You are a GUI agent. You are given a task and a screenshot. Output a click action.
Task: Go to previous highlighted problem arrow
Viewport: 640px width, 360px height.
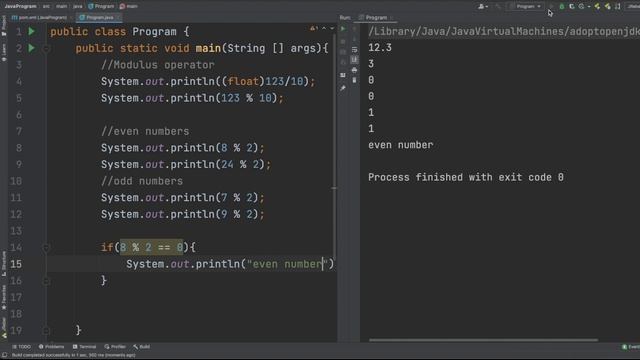tap(324, 28)
